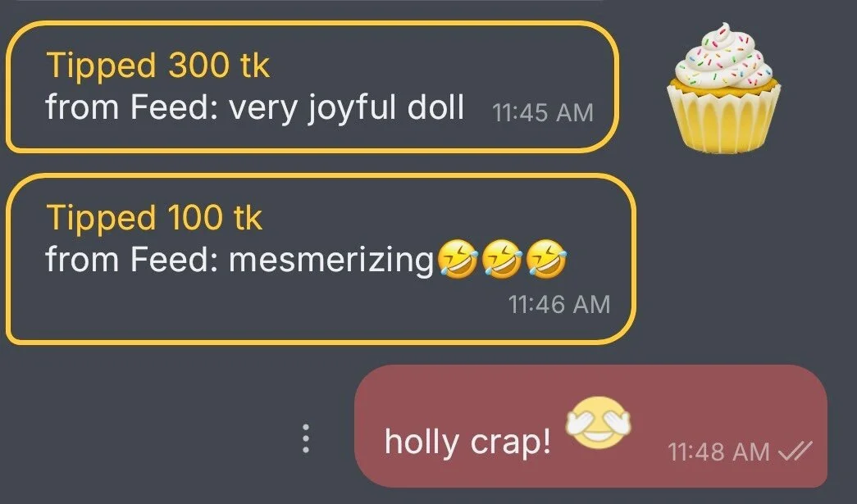Select the holly crap! message text

[467, 441]
